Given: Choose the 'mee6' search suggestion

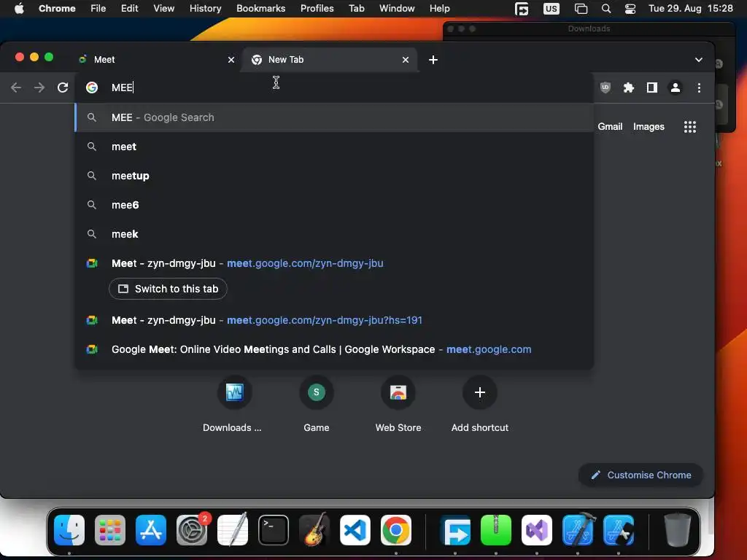Looking at the screenshot, I should (x=334, y=205).
